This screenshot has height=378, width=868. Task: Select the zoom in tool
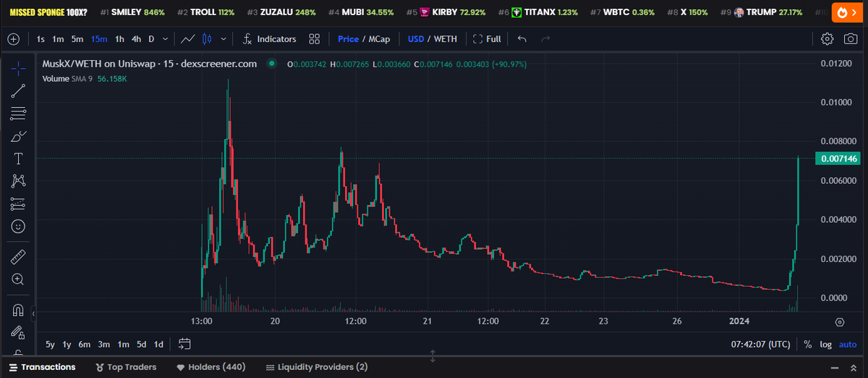pos(19,279)
